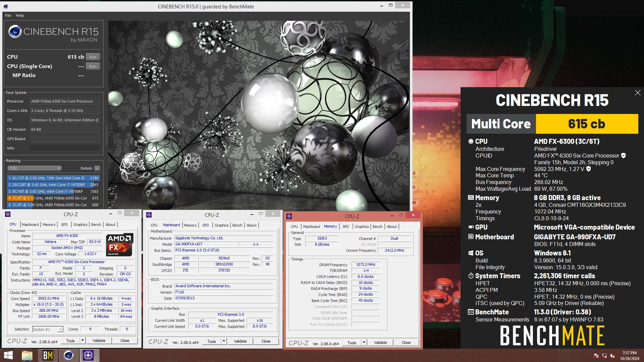Viewport: 644px width, 362px height.
Task: Click the volume tray icon
Action: tap(612, 356)
